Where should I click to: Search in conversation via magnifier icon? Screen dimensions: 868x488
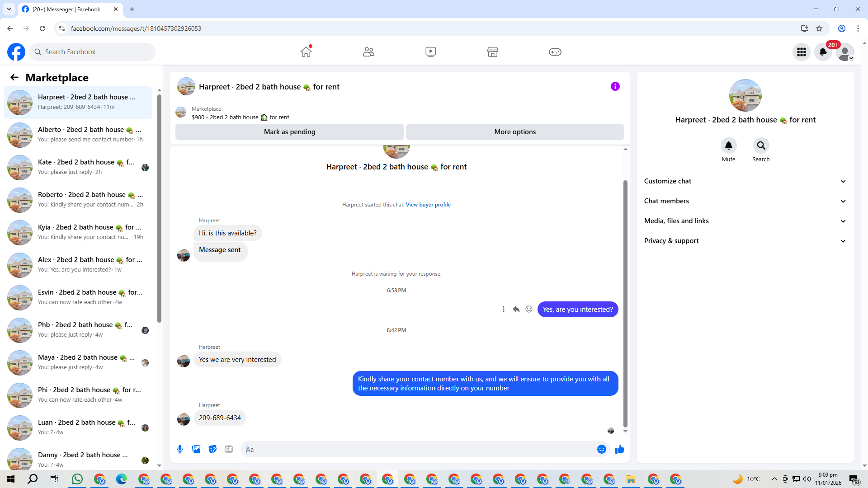click(x=761, y=145)
